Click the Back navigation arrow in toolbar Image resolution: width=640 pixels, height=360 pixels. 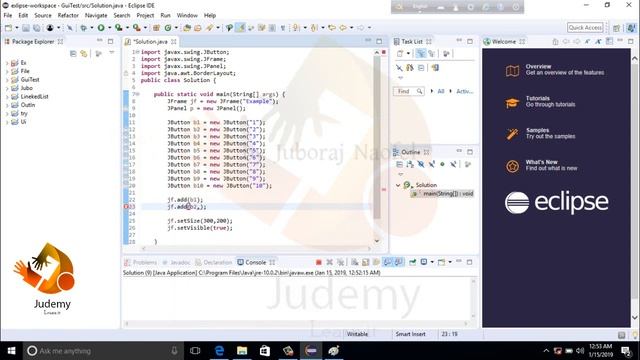pos(343,28)
